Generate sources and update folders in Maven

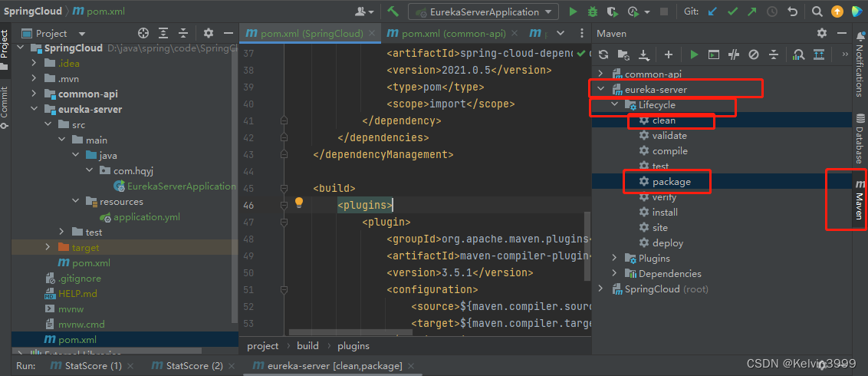(623, 54)
